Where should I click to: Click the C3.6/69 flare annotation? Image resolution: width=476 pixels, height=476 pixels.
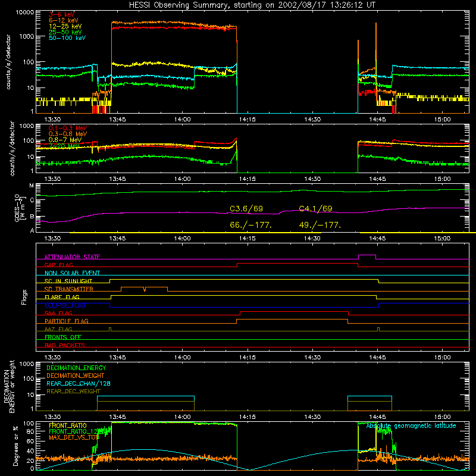246,209
